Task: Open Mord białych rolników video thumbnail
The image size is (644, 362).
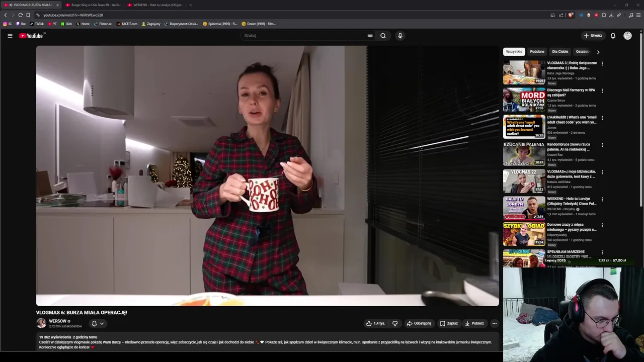Action: click(524, 100)
